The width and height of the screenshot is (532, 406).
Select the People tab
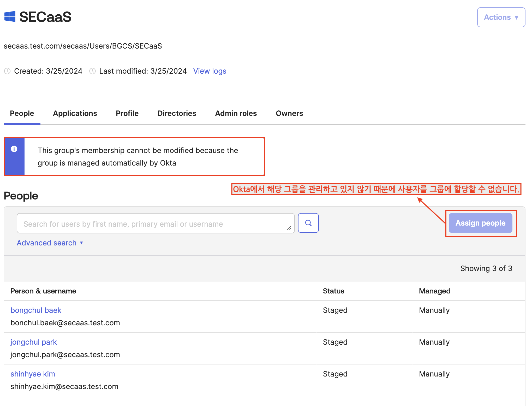22,113
